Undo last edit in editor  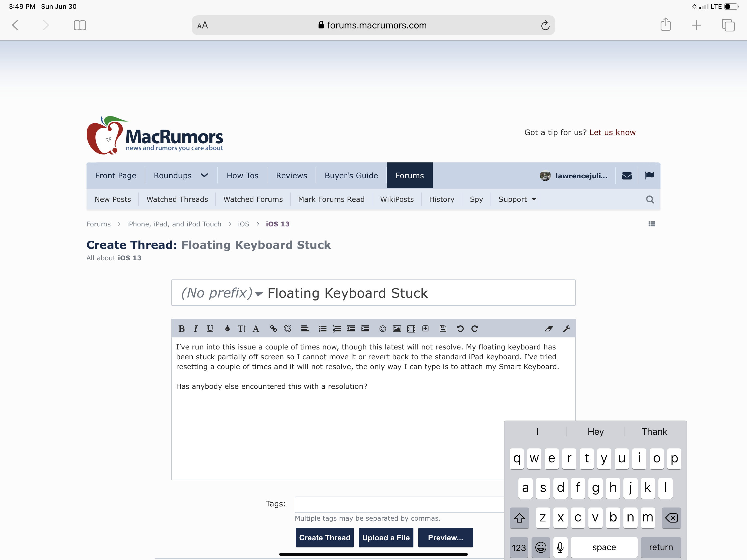460,329
